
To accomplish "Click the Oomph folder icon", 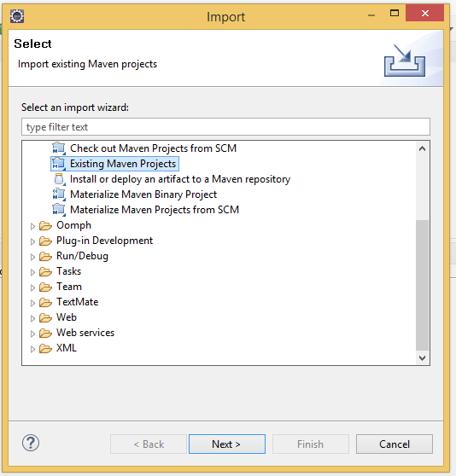I will (x=45, y=225).
